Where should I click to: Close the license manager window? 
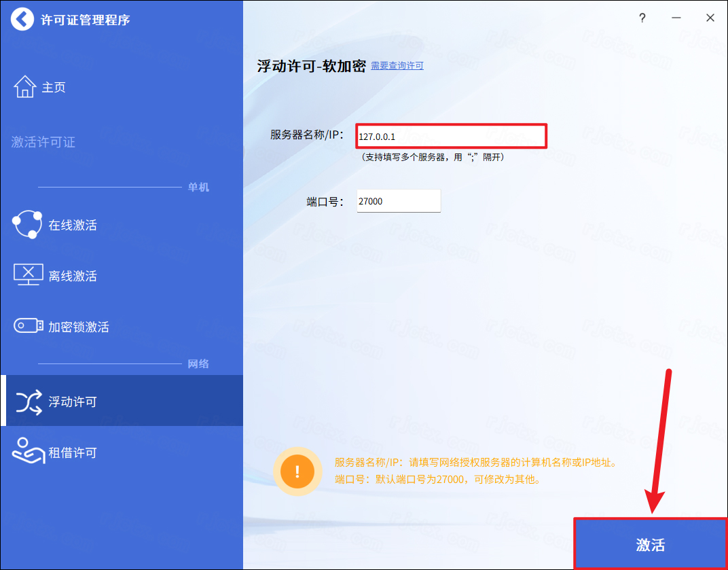[710, 18]
